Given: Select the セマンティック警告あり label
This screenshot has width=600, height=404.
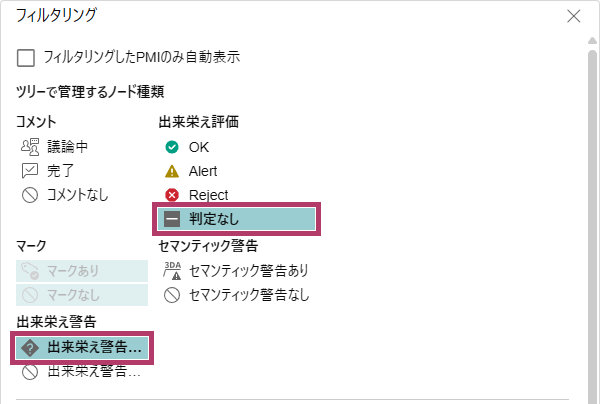Looking at the screenshot, I should 249,270.
